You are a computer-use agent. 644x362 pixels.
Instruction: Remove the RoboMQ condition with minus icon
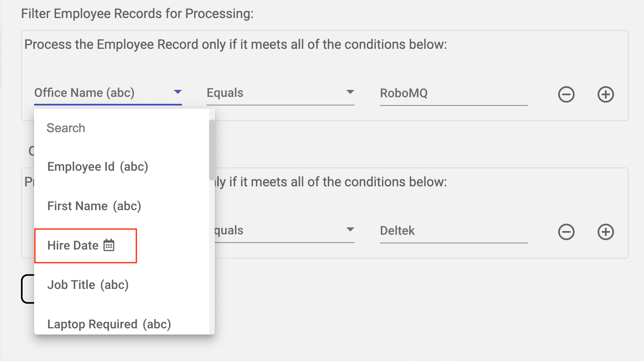566,94
